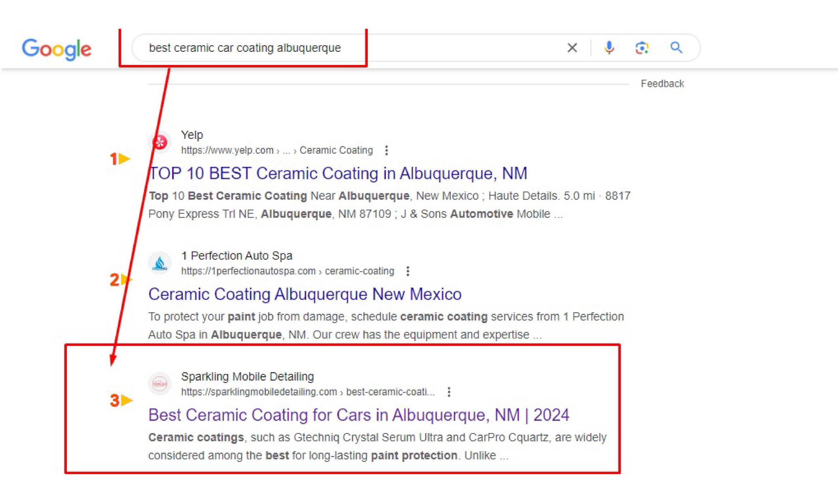
Task: Open TOP 10 BEST Ceramic Coating link
Action: pos(338,173)
